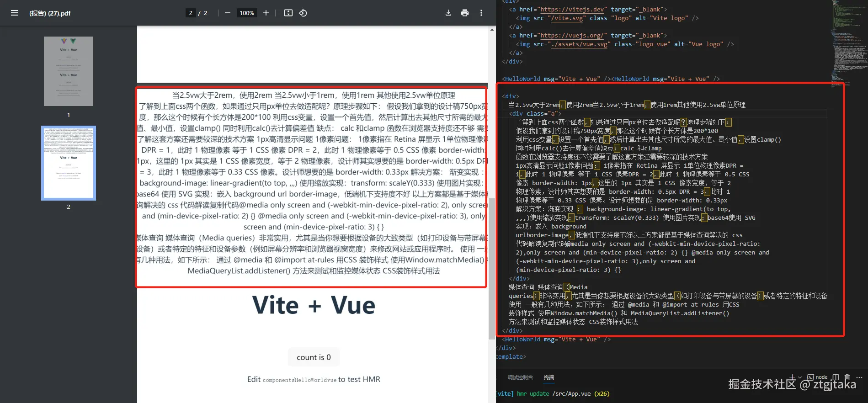The width and height of the screenshot is (868, 403).
Task: Click code line '函数在浏览器支持度还不够需要了解这套方案'
Action: 612,157
